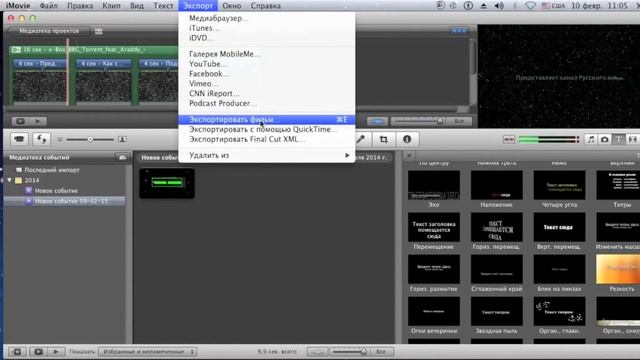Screen dimensions: 640x360
Task: Click Все button in project pane
Action: [x=459, y=121]
